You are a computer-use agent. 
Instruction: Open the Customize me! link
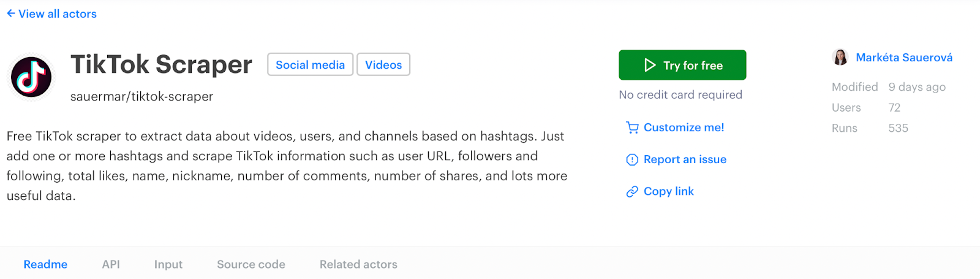(684, 128)
